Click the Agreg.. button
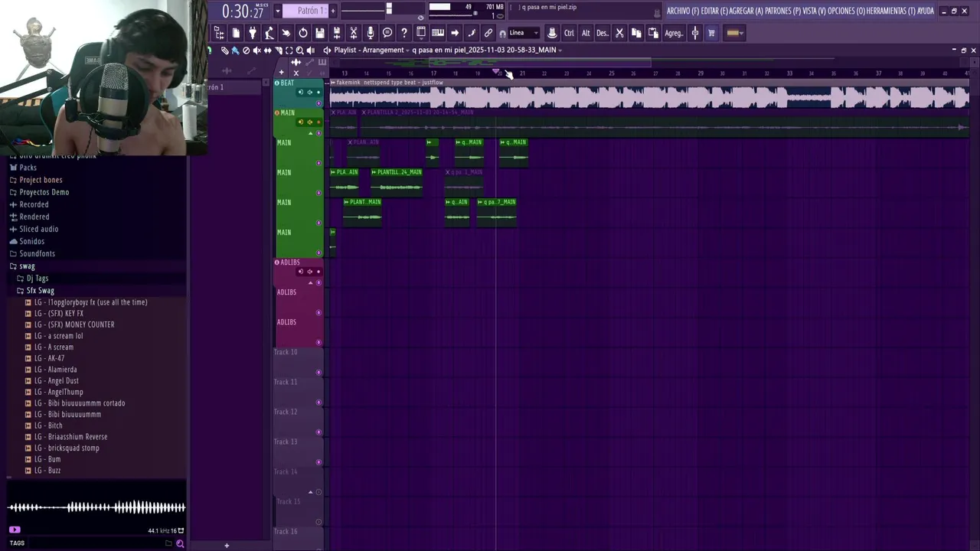 click(674, 33)
